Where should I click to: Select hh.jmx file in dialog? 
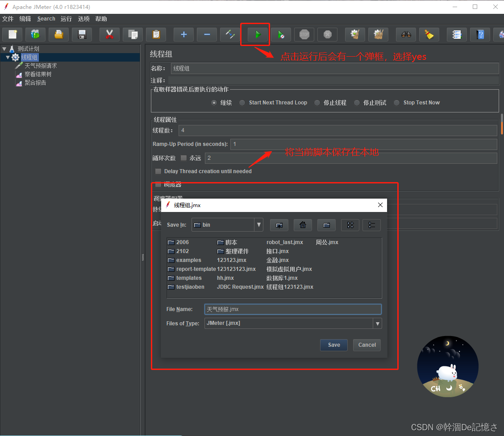(225, 278)
